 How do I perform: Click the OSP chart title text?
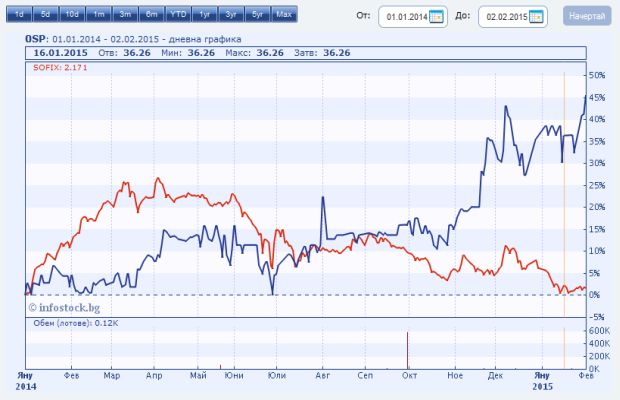[x=133, y=39]
